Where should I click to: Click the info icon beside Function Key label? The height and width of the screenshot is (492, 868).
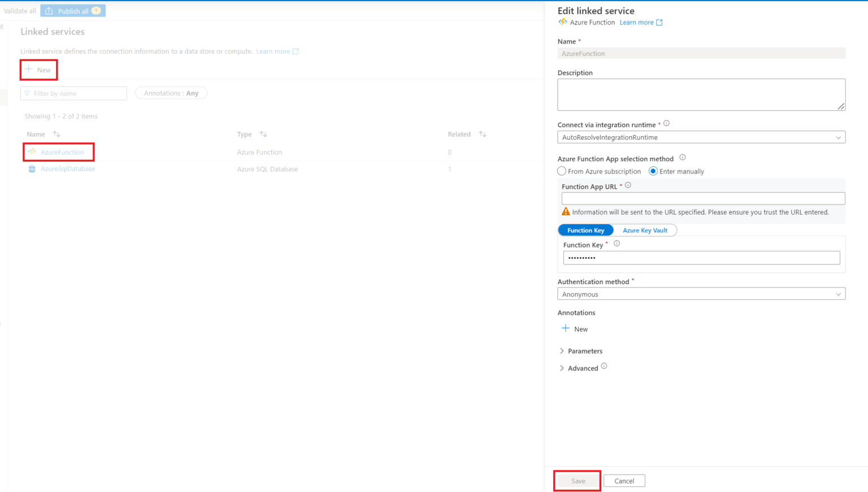[617, 243]
